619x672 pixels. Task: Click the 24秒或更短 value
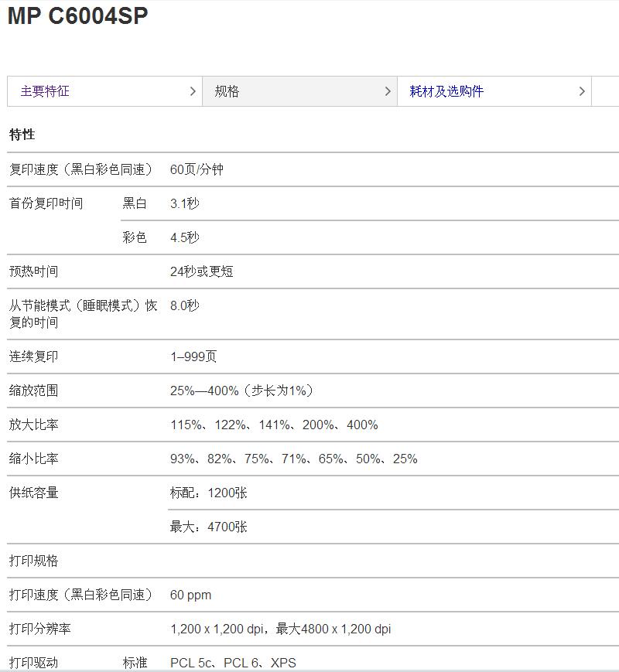tap(202, 271)
